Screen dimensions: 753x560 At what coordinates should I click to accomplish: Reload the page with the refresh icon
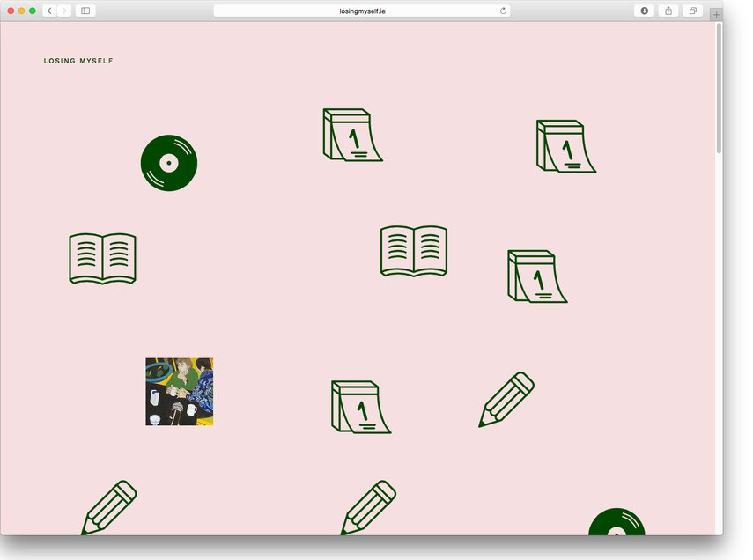pyautogui.click(x=504, y=11)
